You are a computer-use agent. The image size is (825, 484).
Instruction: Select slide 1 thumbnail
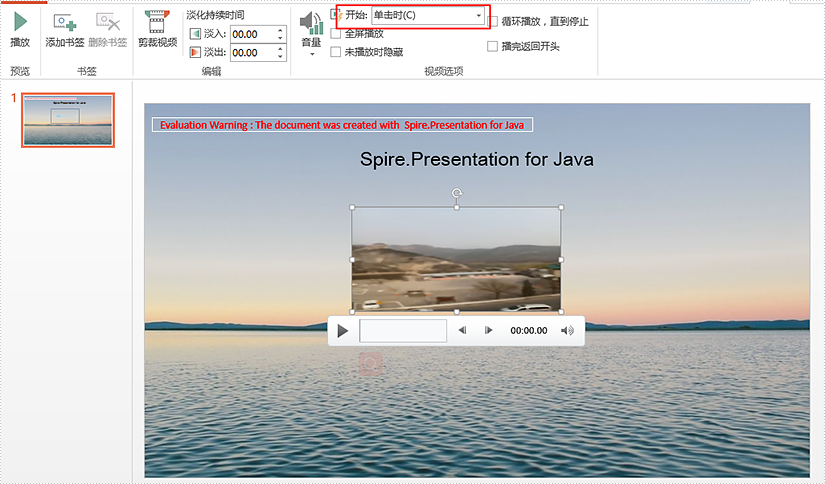click(68, 120)
